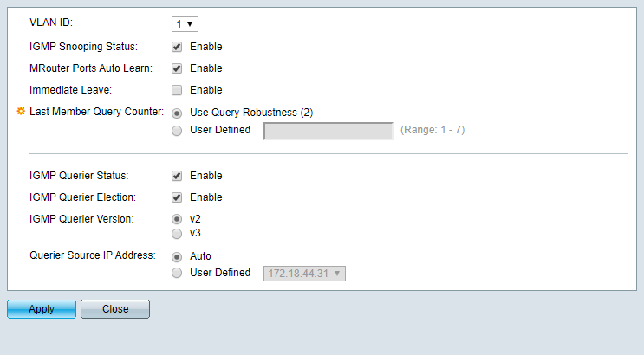Uncheck the IGMP Querier Status checkbox
Screen dimensions: 644x355
tap(177, 176)
